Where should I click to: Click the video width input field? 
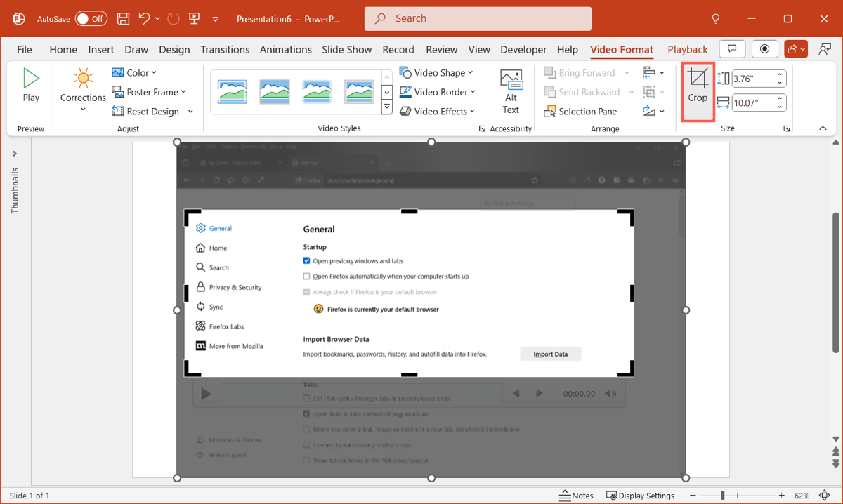coord(759,103)
